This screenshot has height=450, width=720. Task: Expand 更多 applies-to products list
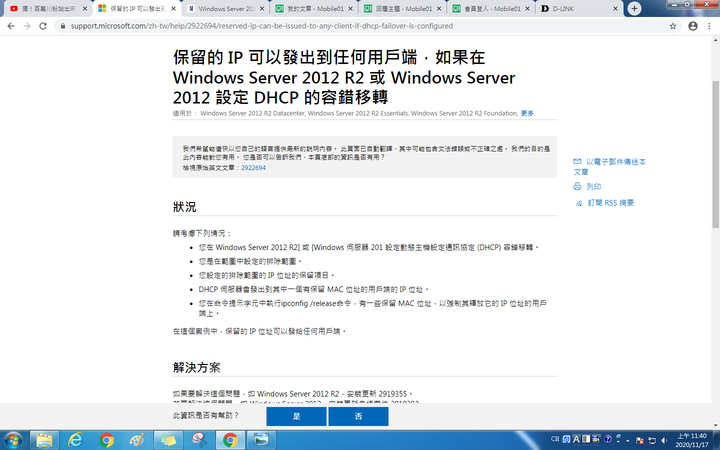pos(527,113)
